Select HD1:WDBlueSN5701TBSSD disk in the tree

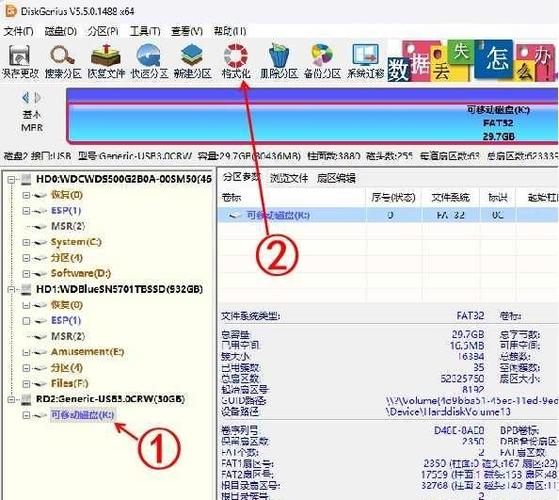[119, 289]
